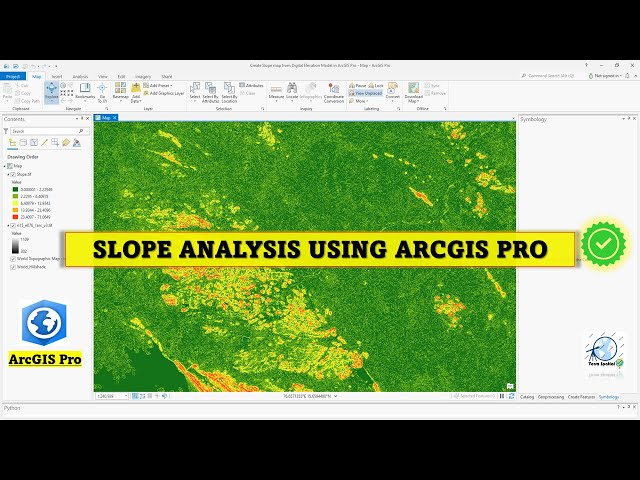Open Select By Location
Screen dimensions: 640x480
click(229, 92)
